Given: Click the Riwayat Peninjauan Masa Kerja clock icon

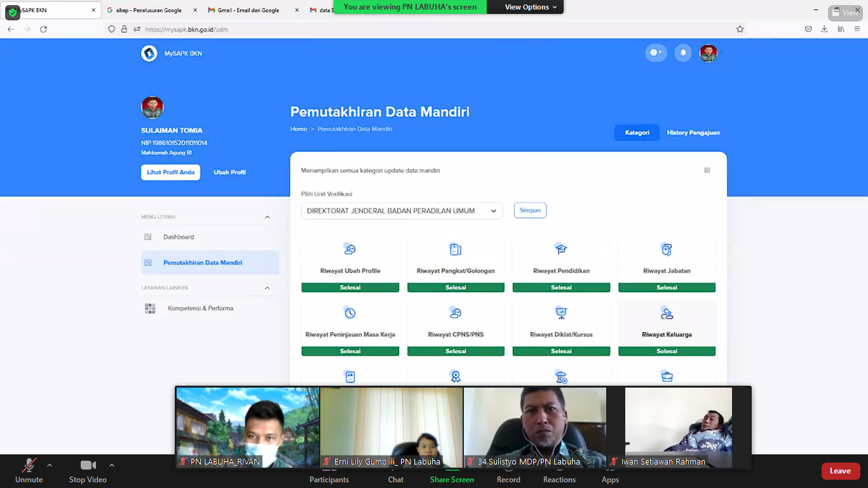Looking at the screenshot, I should [x=349, y=313].
